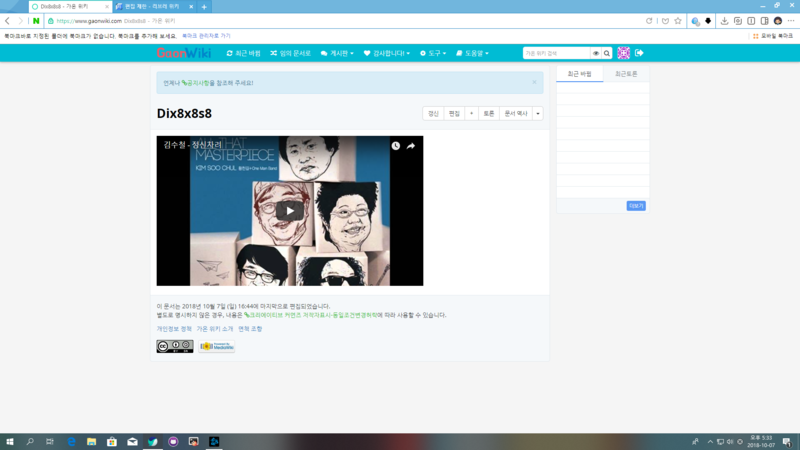The width and height of the screenshot is (800, 450).
Task: Open the user profile avatar icon
Action: pos(624,53)
